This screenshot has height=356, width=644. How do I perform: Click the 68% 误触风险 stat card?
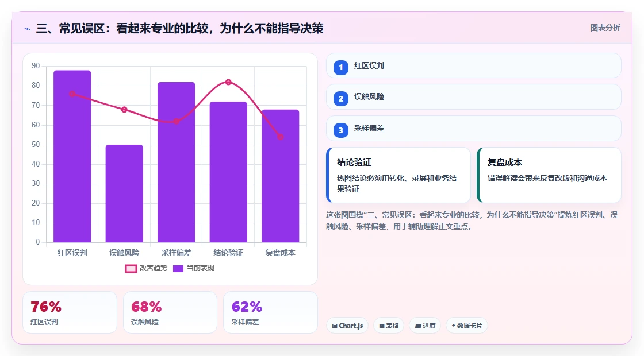170,312
